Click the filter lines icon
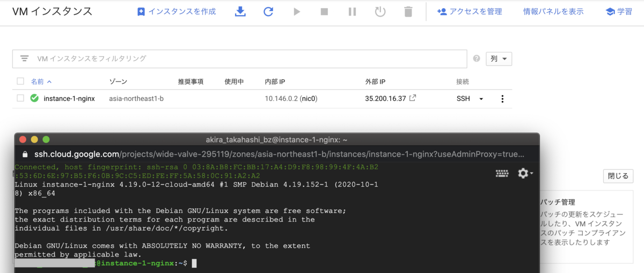The width and height of the screenshot is (644, 273). 24,58
